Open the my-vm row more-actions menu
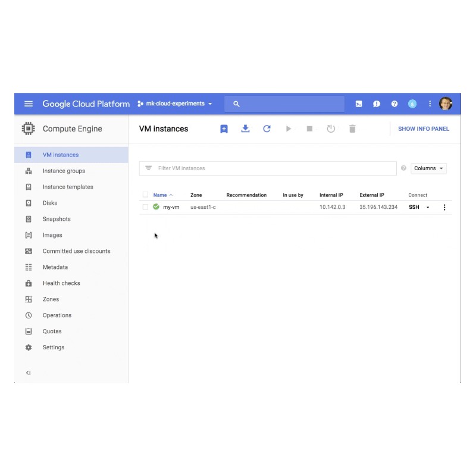 [444, 207]
